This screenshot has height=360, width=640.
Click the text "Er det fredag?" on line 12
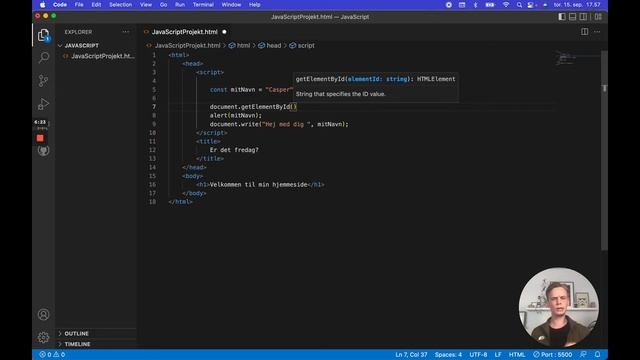click(x=234, y=150)
